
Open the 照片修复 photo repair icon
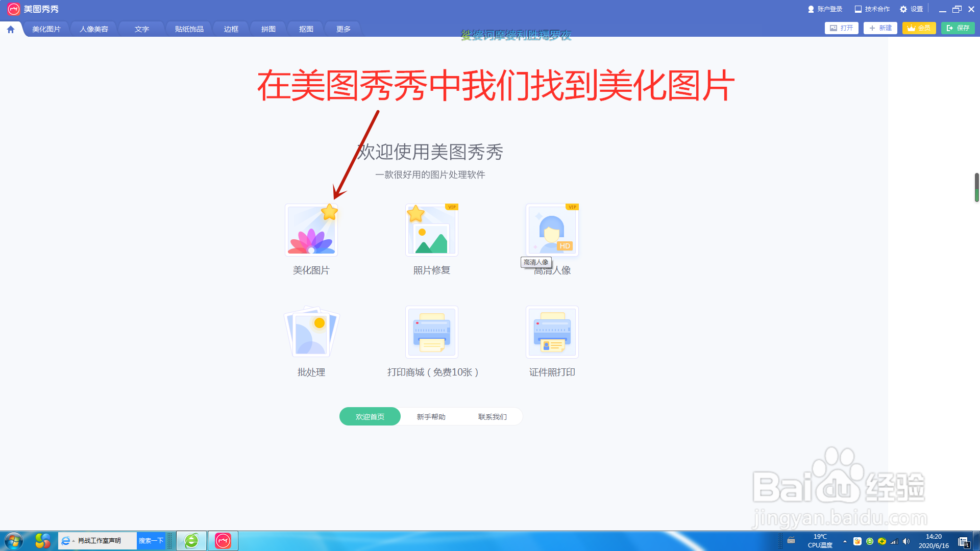[x=431, y=231]
